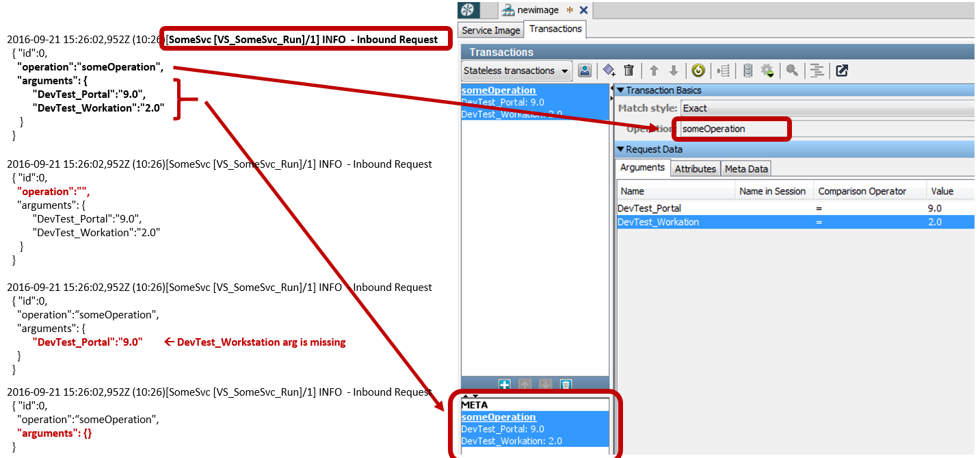Switch to the Service Image tab
The width and height of the screenshot is (980, 458).
click(491, 30)
